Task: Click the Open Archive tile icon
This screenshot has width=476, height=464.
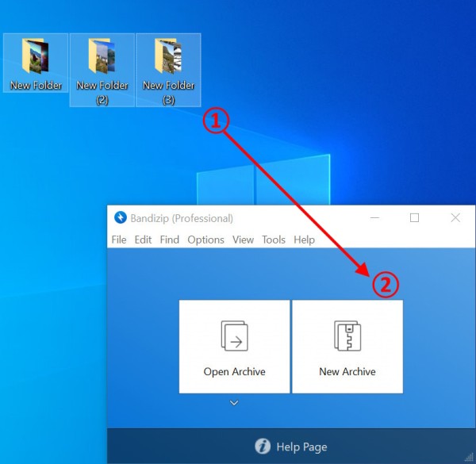Action: point(234,336)
